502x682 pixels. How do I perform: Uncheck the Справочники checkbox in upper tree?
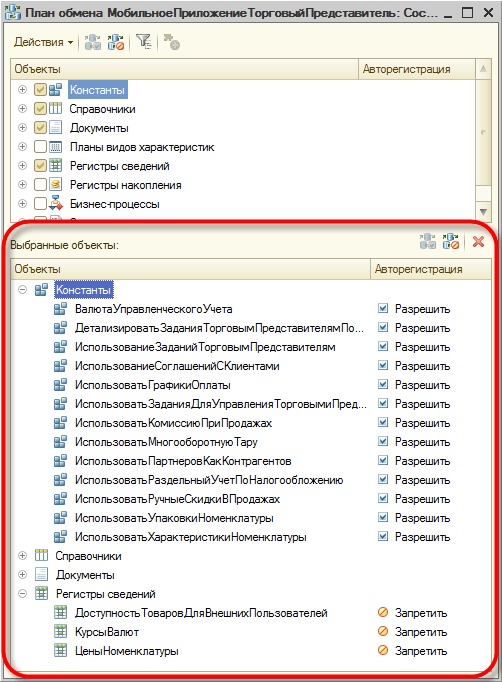(x=40, y=109)
